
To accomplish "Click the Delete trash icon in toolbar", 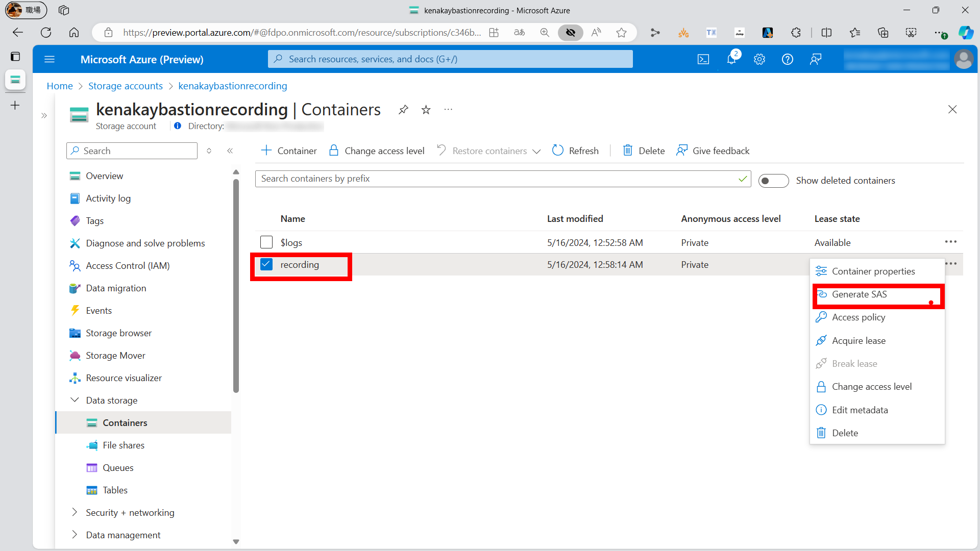I will click(628, 151).
